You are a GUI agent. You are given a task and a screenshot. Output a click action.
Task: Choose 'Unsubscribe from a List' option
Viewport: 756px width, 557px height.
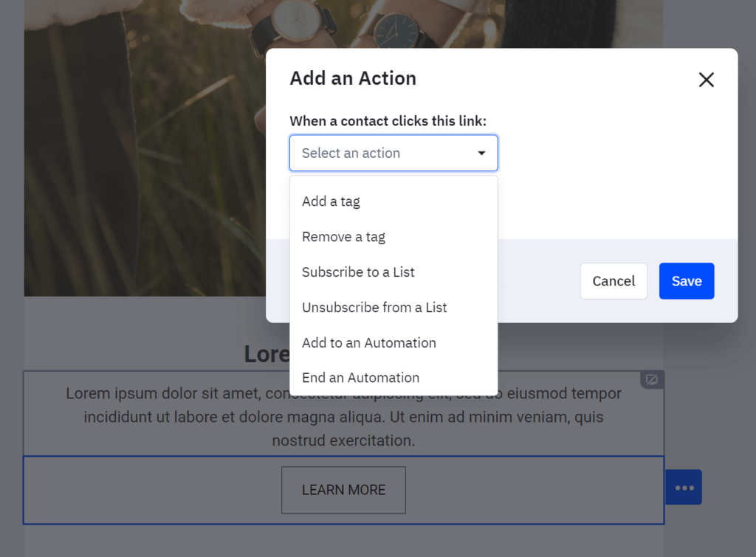coord(374,308)
